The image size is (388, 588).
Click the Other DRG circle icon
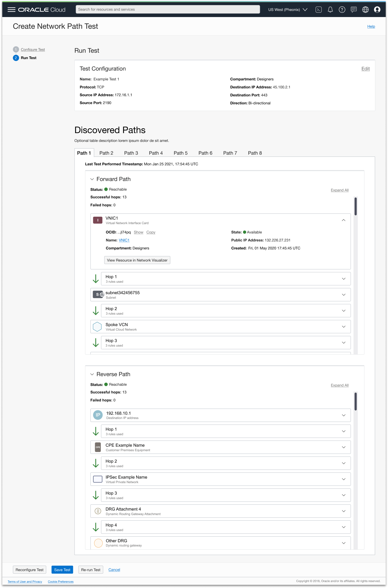tap(98, 543)
